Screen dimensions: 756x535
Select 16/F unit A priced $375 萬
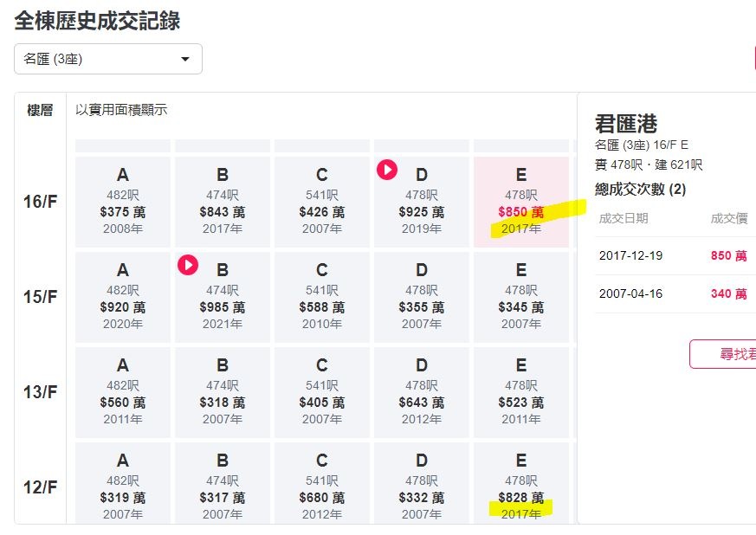click(122, 202)
